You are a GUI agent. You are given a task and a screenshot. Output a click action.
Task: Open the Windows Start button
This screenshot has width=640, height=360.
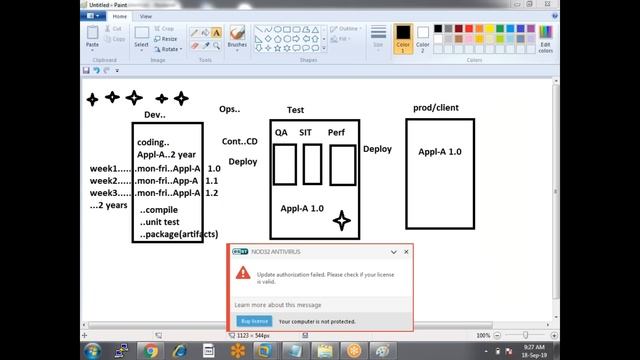pos(92,351)
